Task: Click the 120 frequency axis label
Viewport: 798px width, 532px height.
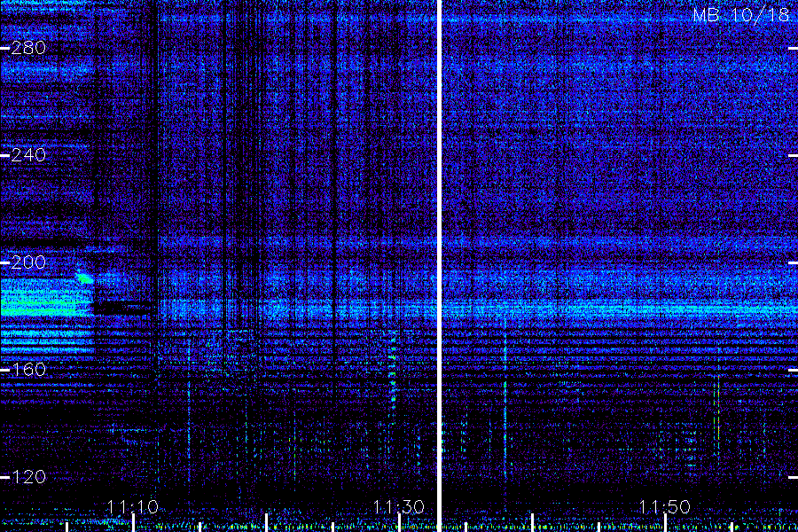Action: (28, 476)
